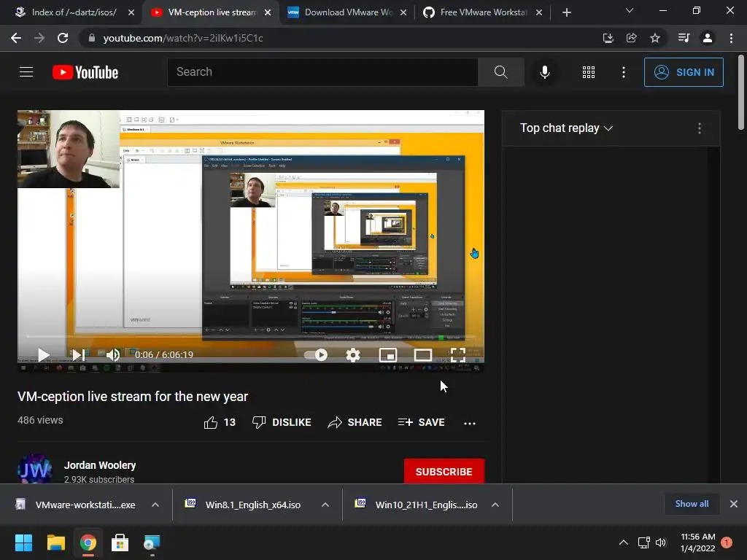The width and height of the screenshot is (747, 560).
Task: Click the address bar URL
Action: [183, 38]
